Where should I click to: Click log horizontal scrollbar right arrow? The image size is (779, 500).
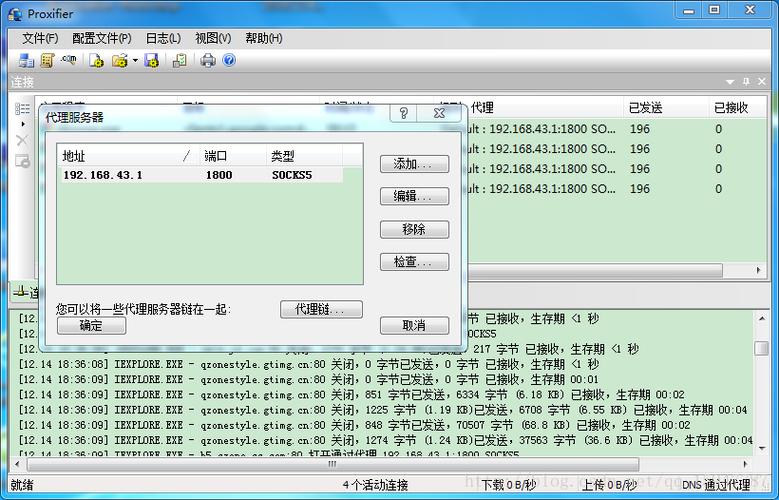(746, 464)
